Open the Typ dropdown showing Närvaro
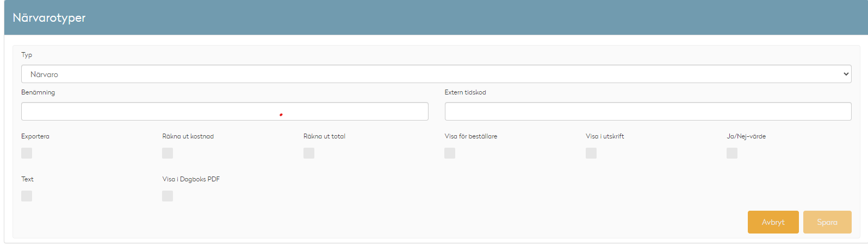 pyautogui.click(x=436, y=74)
